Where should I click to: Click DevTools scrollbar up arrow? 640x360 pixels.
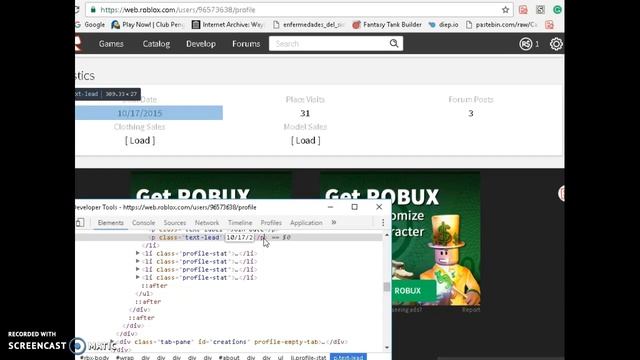[x=387, y=235]
